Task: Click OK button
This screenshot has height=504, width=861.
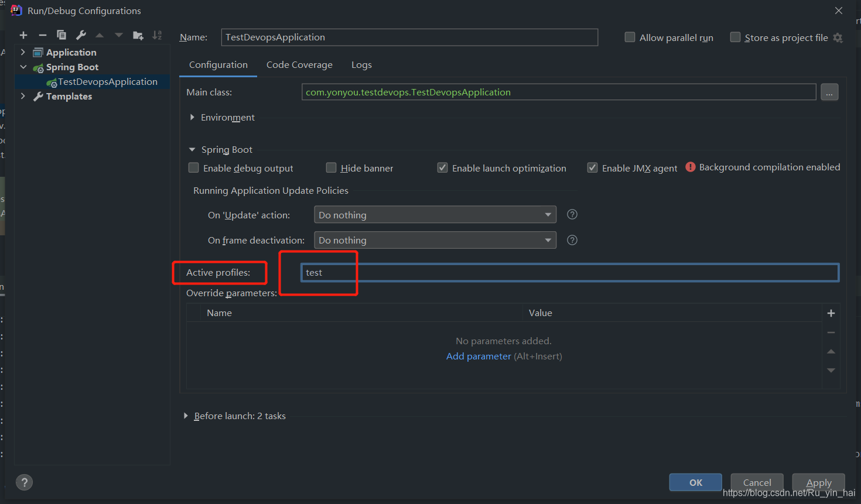Action: [x=696, y=482]
